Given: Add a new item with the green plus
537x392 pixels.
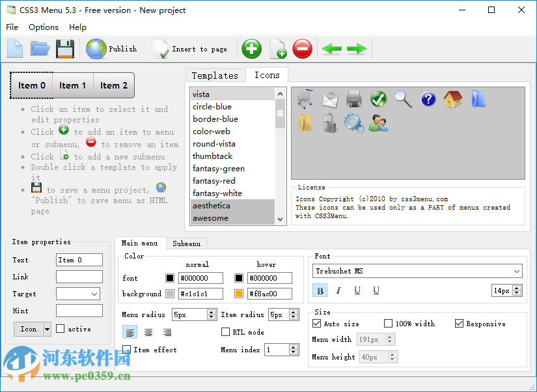Looking at the screenshot, I should coord(251,49).
